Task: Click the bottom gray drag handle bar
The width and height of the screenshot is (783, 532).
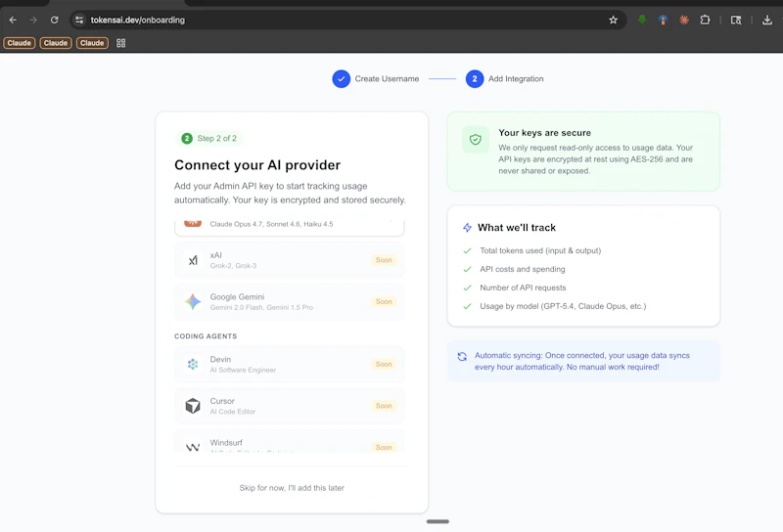Action: [x=438, y=521]
